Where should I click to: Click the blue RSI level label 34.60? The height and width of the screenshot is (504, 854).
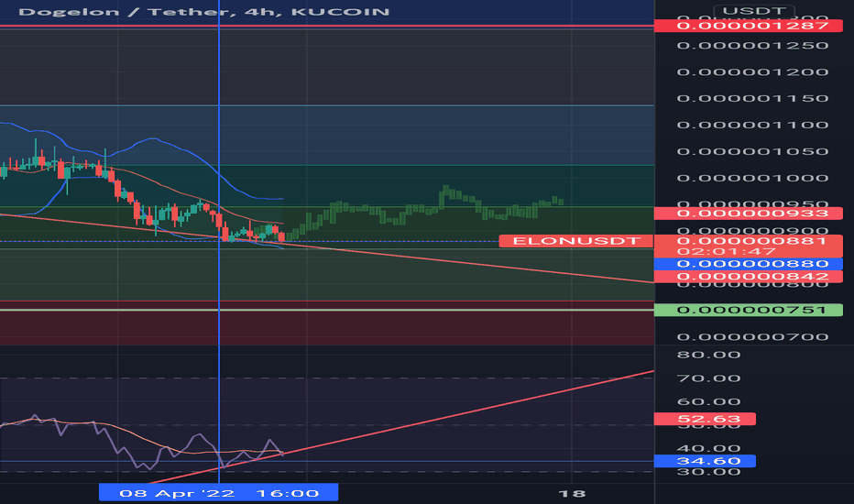tap(705, 461)
